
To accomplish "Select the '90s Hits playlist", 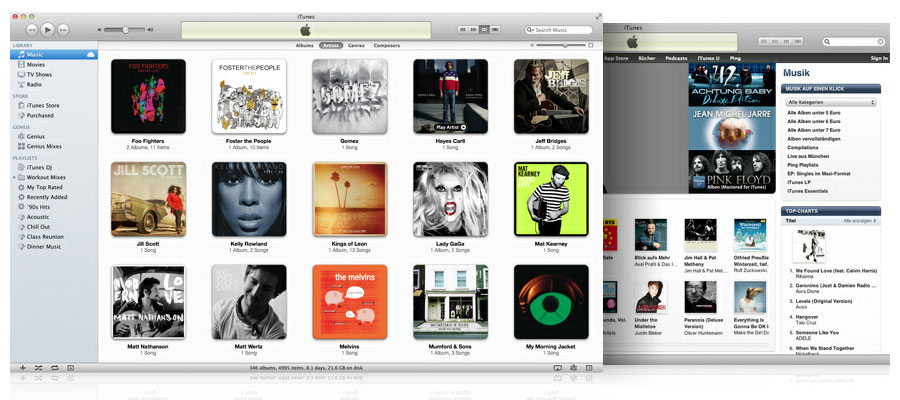I will click(54, 207).
